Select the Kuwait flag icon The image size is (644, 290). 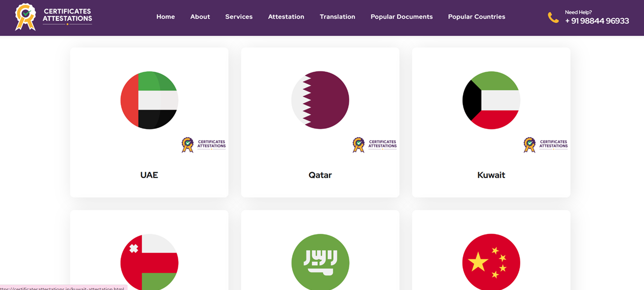[491, 100]
